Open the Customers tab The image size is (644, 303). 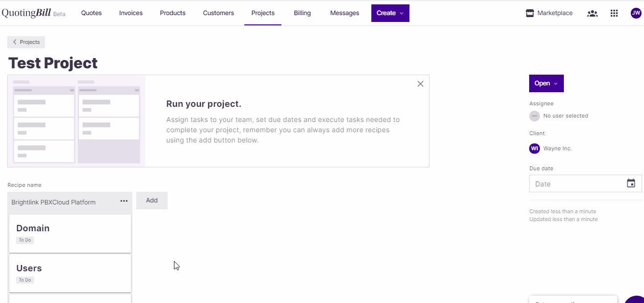pos(218,13)
